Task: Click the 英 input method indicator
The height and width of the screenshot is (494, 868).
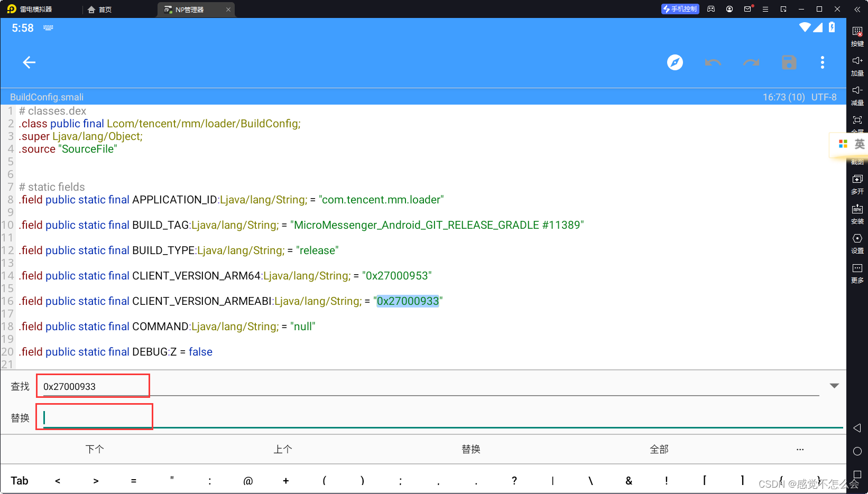Action: 860,144
